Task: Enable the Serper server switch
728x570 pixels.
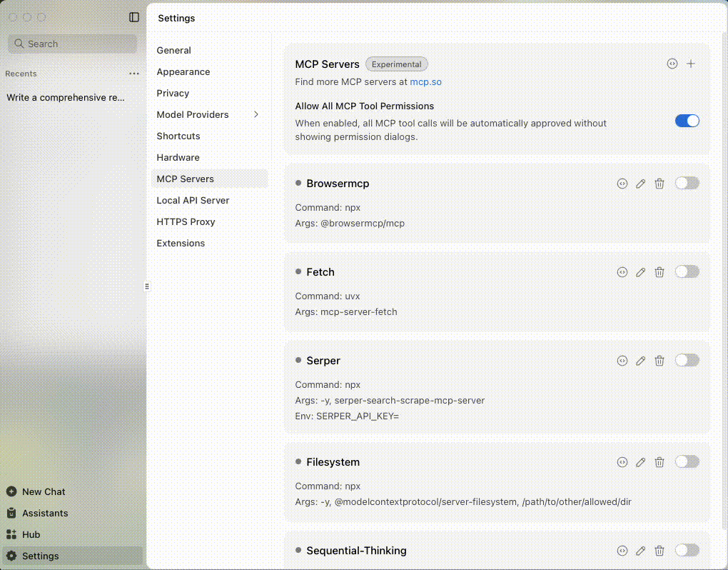Action: pyautogui.click(x=687, y=361)
